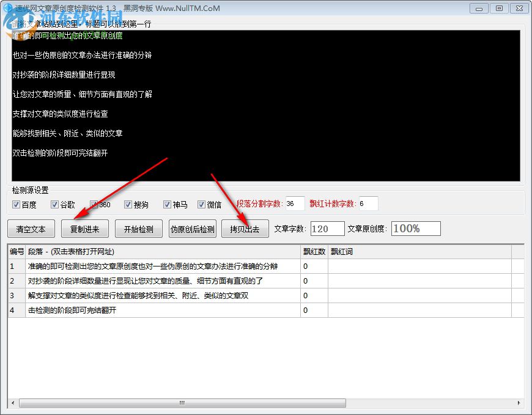Select row 3 paragraph starting 解支撑对文章
This screenshot has height=415, width=532.
pos(163,296)
